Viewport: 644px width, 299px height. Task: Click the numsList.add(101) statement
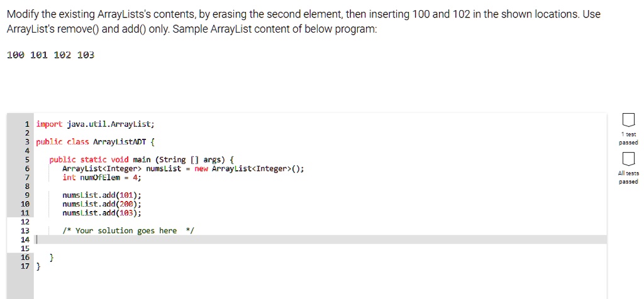coord(102,195)
